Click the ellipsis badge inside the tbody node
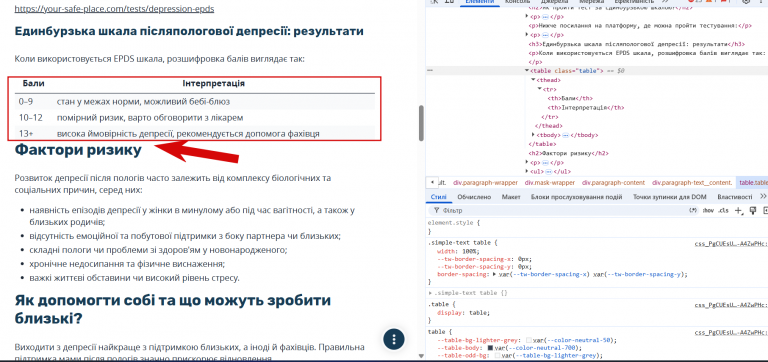This screenshot has width=768, height=362. coord(565,135)
